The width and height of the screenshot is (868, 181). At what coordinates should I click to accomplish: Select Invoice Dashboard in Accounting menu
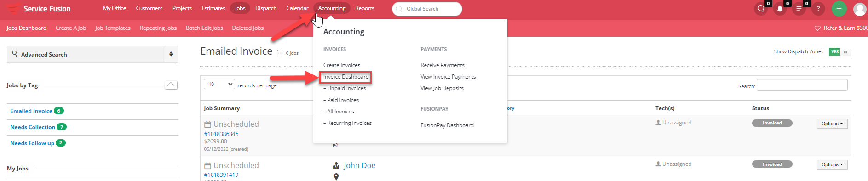pyautogui.click(x=346, y=77)
